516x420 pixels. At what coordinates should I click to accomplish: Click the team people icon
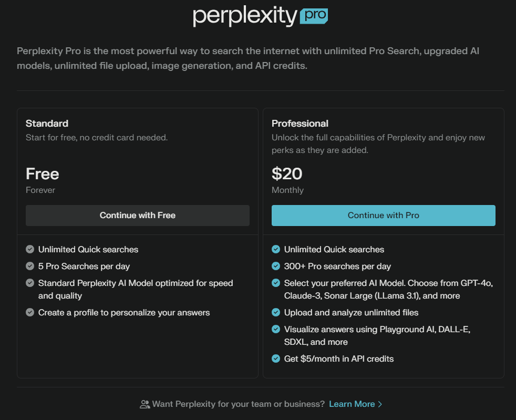click(x=145, y=404)
